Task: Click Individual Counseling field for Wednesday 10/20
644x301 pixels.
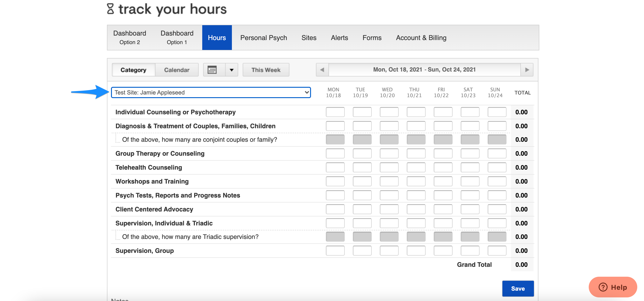Action: [389, 112]
